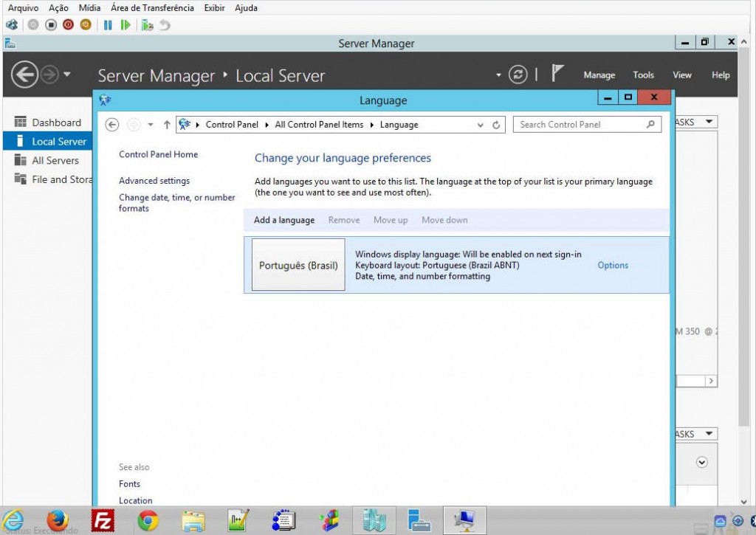Click back arrow in Language window
The height and width of the screenshot is (535, 756).
(x=112, y=125)
